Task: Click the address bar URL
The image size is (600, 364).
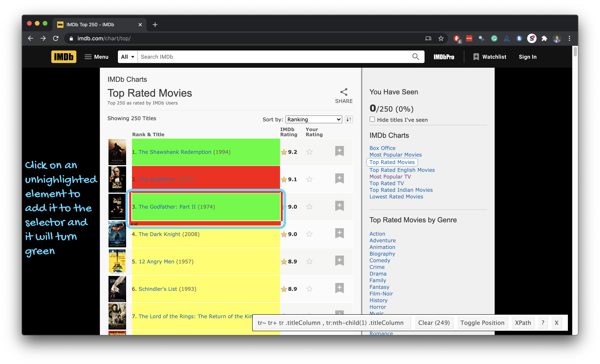Action: pos(104,38)
